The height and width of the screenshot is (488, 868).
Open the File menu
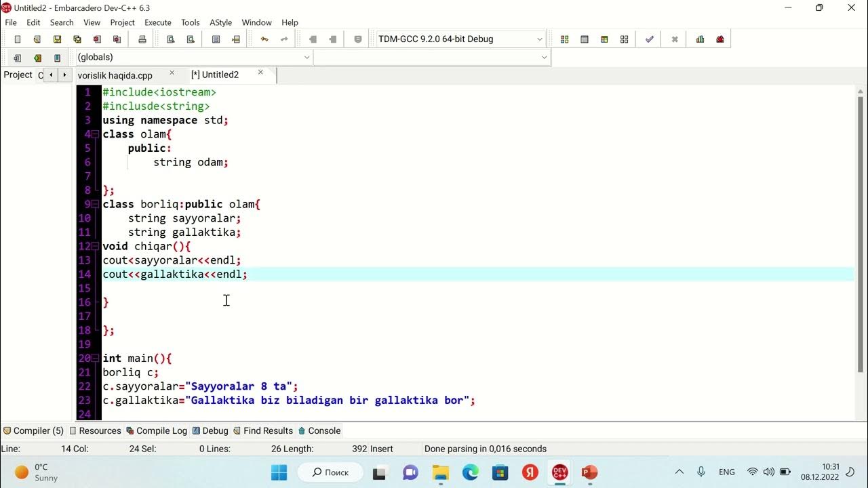11,22
